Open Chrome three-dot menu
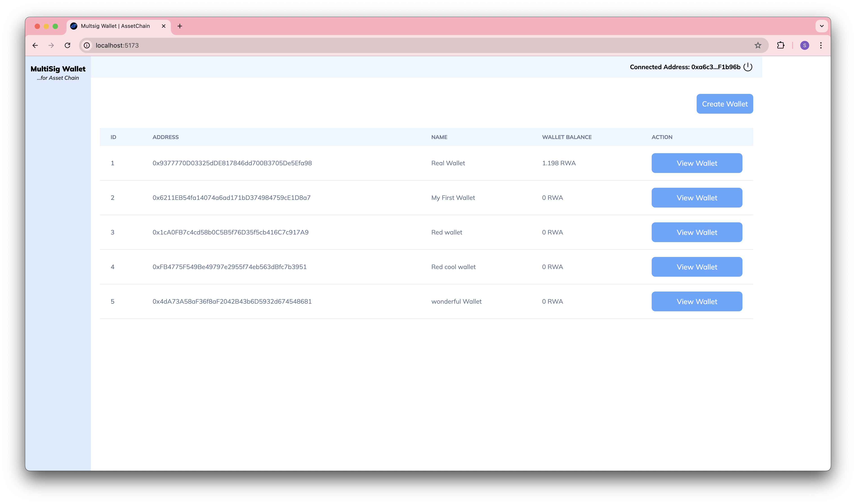856x504 pixels. [821, 45]
